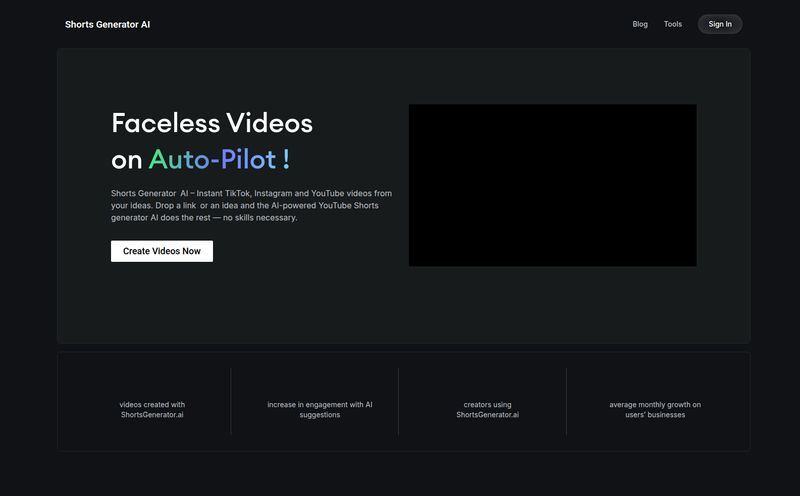Select the "increase in engagement" stat
This screenshot has width=800, height=496.
[320, 409]
